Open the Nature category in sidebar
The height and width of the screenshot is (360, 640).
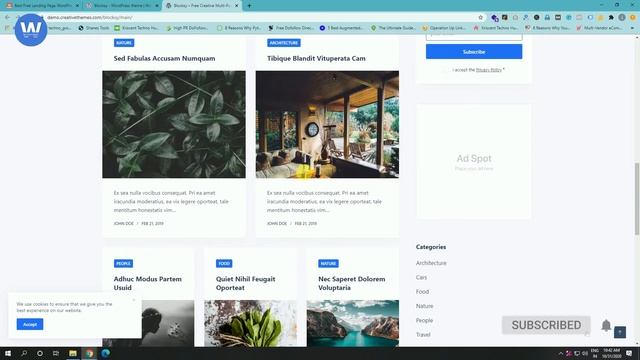(x=424, y=306)
